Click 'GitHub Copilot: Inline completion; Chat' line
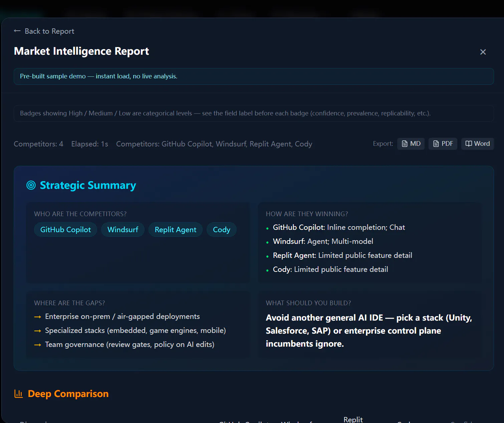The width and height of the screenshot is (504, 423). click(x=339, y=227)
